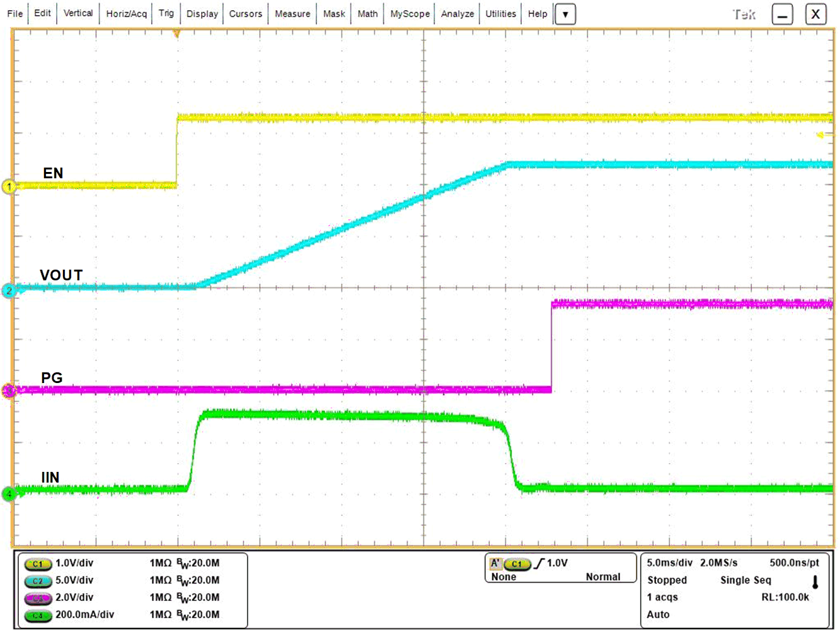840x630 pixels.
Task: Click the Stopped acquisition status
Action: [x=667, y=580]
